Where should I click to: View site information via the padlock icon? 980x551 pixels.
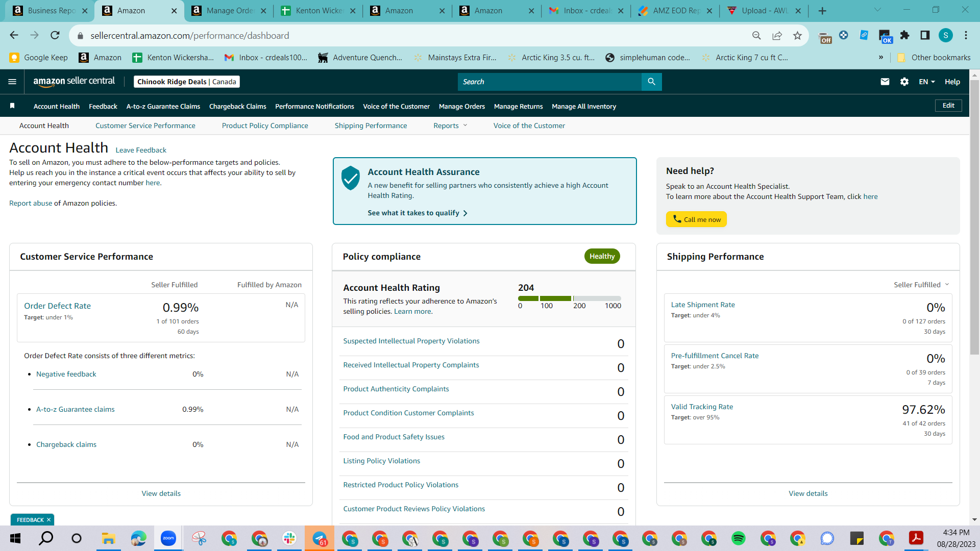pos(80,36)
